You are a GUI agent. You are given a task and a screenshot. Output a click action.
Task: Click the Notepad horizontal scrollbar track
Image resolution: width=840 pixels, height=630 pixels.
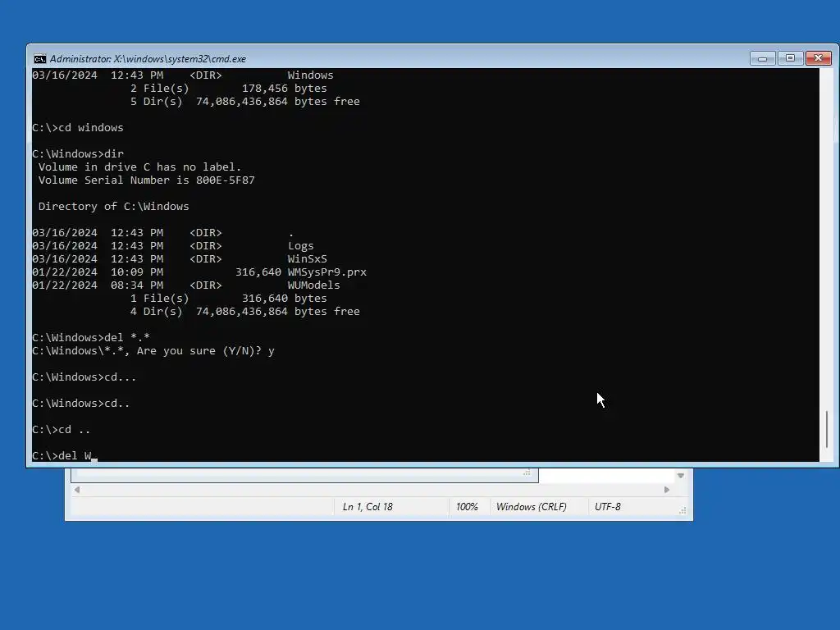372,490
